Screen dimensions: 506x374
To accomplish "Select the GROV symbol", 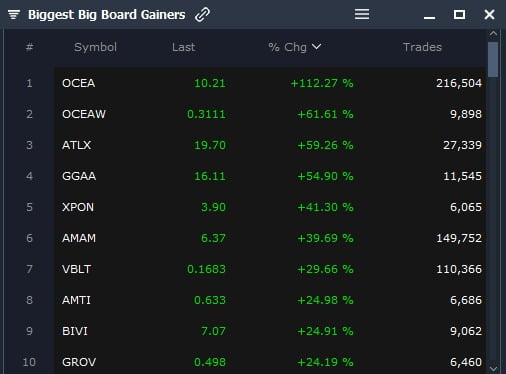I will (x=79, y=362).
